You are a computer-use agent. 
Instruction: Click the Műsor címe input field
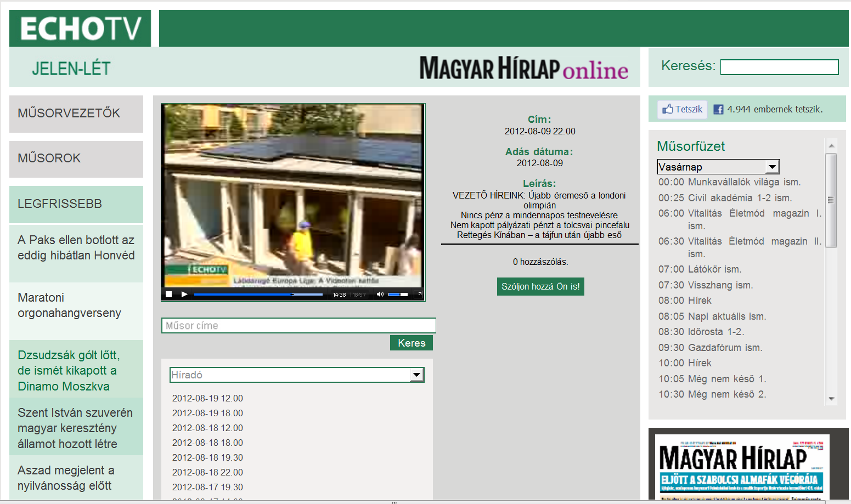point(298,326)
